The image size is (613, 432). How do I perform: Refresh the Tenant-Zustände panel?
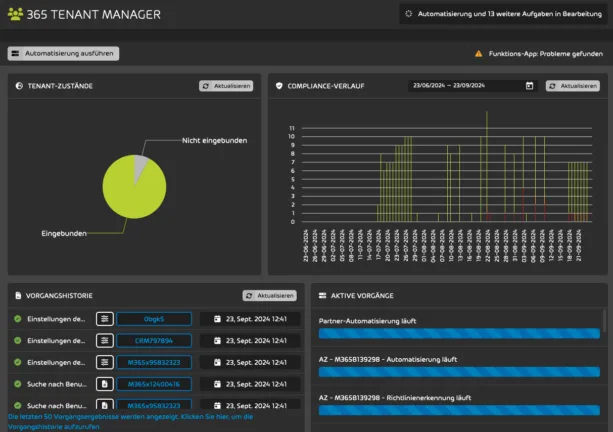pyautogui.click(x=226, y=86)
